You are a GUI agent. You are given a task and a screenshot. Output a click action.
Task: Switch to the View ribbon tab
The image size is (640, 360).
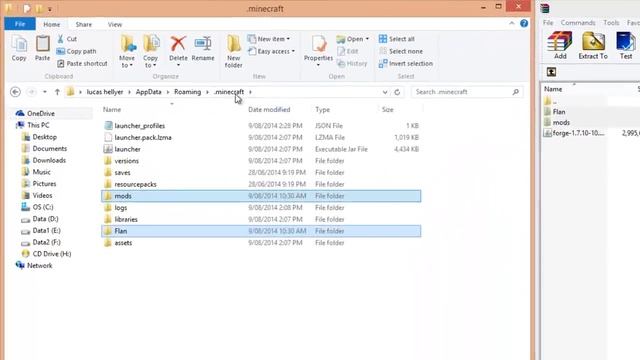(x=115, y=24)
